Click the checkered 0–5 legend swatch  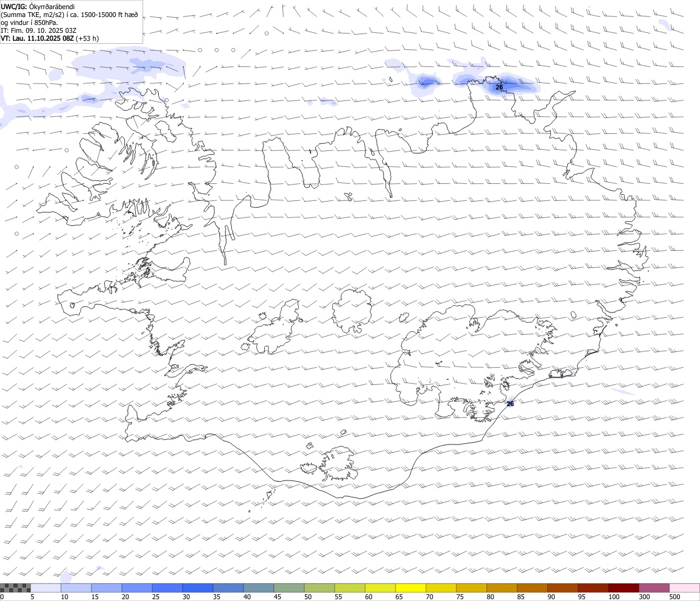point(15,588)
